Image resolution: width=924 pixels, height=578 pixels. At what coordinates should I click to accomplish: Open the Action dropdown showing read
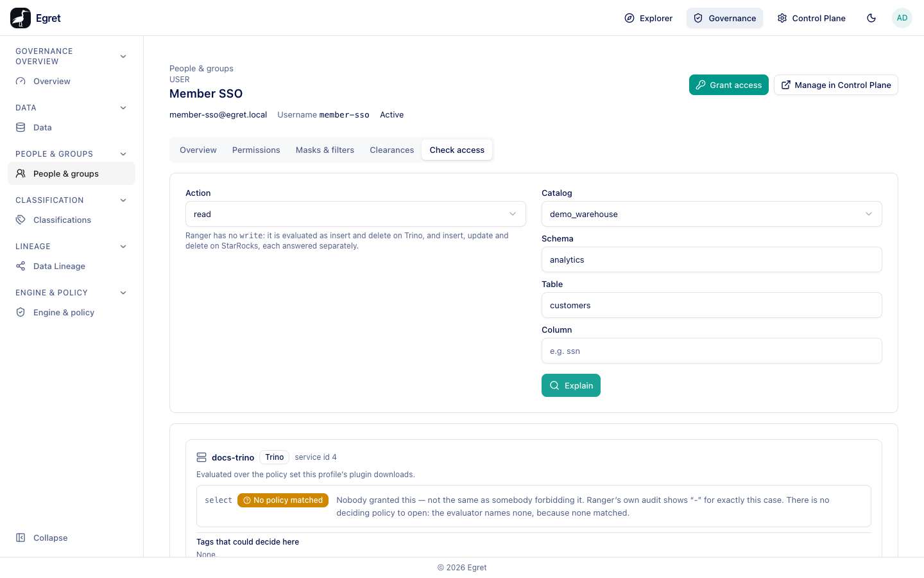tap(355, 214)
